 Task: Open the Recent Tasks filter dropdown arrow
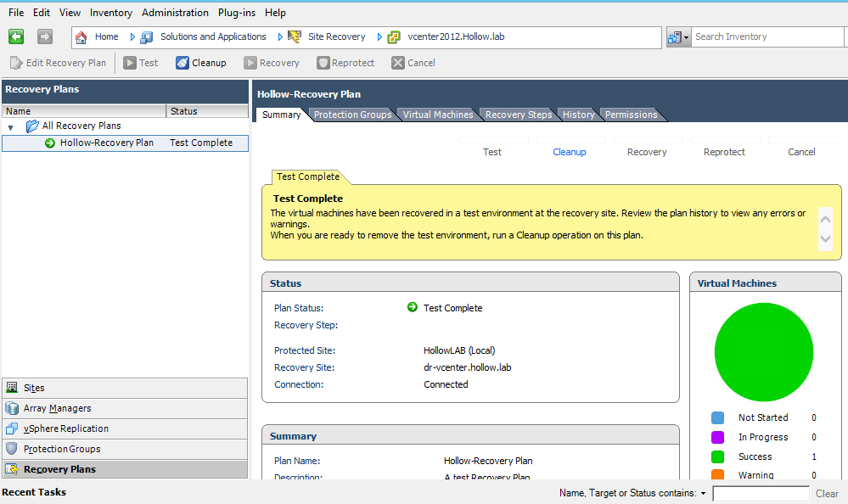tap(704, 493)
